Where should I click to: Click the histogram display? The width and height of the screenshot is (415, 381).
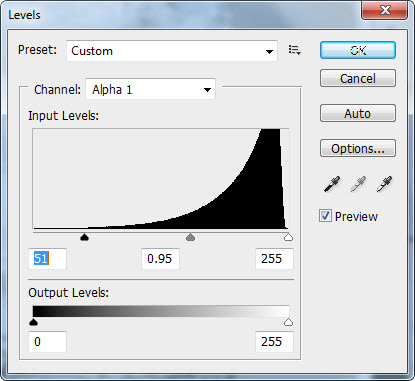(x=161, y=179)
